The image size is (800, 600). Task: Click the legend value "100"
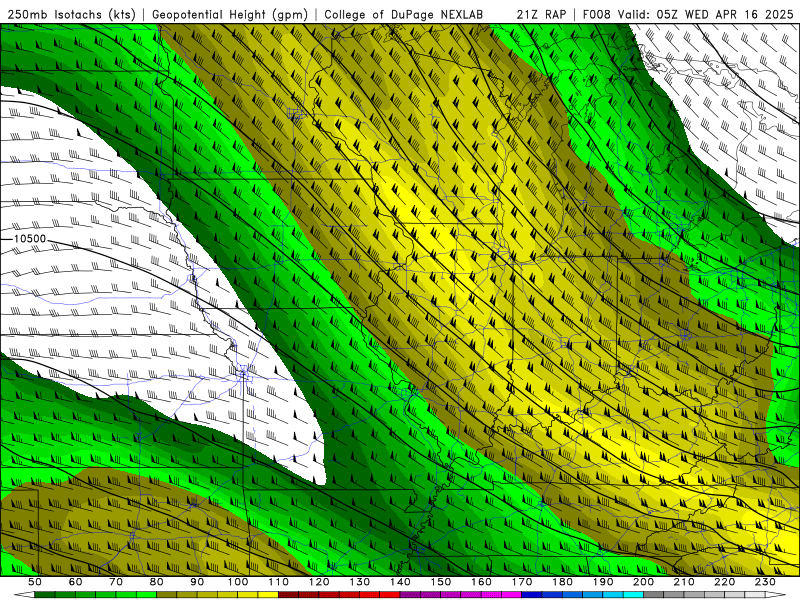[x=238, y=582]
